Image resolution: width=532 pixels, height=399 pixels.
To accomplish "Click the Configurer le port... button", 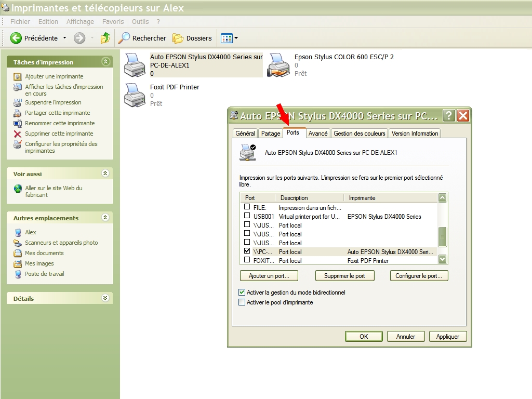I will pyautogui.click(x=419, y=276).
